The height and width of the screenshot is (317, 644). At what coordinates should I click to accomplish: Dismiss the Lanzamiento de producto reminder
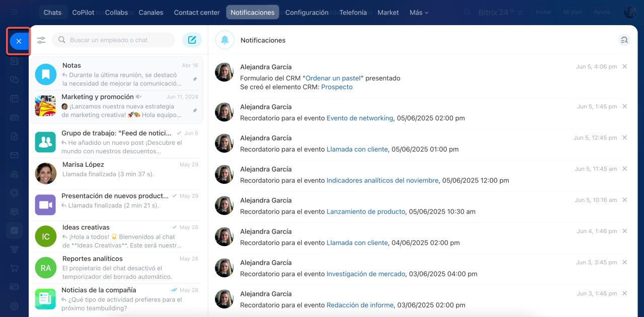coord(624,200)
